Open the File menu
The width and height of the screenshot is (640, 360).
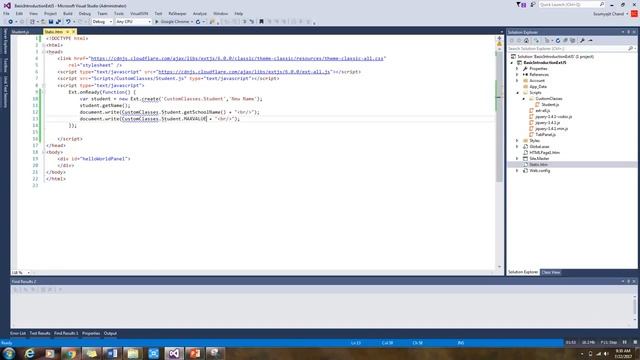pos(6,13)
